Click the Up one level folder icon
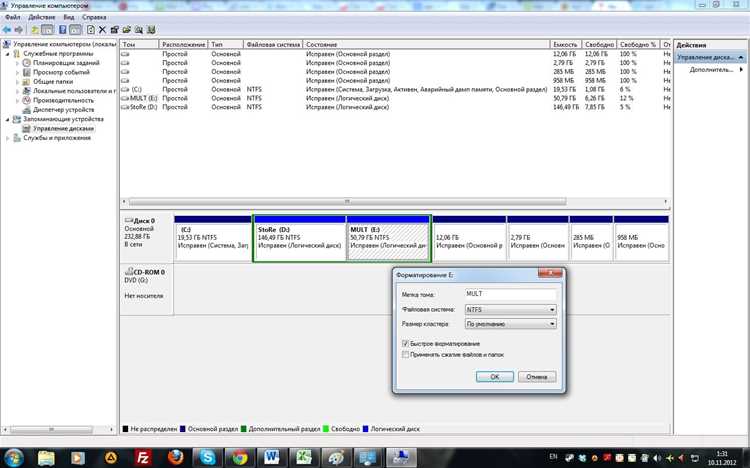This screenshot has width=750, height=468. [35, 30]
